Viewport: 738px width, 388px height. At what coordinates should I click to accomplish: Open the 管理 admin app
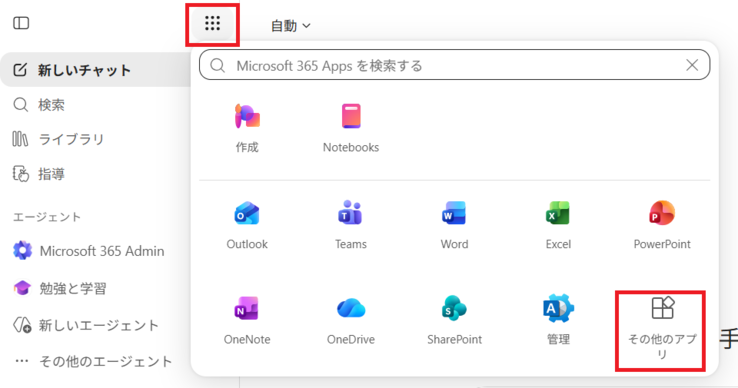point(558,320)
